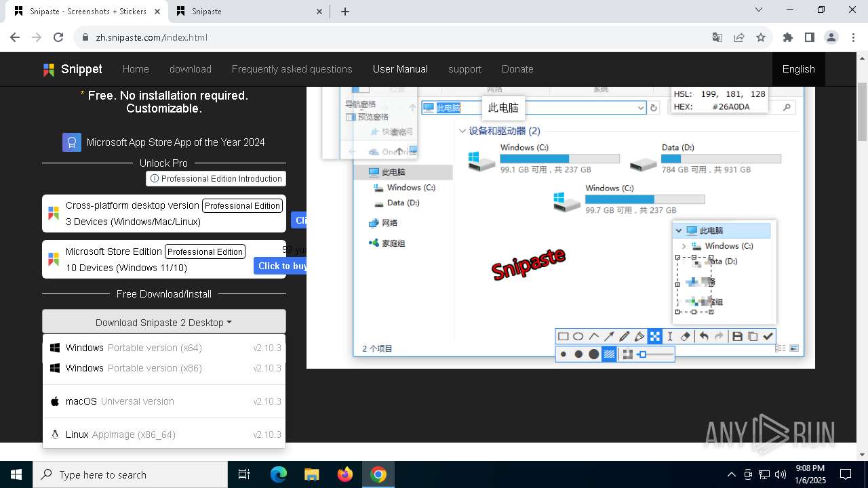Open Microsoft App Store App of the Year 2024 link
This screenshot has width=868, height=488.
(176, 142)
